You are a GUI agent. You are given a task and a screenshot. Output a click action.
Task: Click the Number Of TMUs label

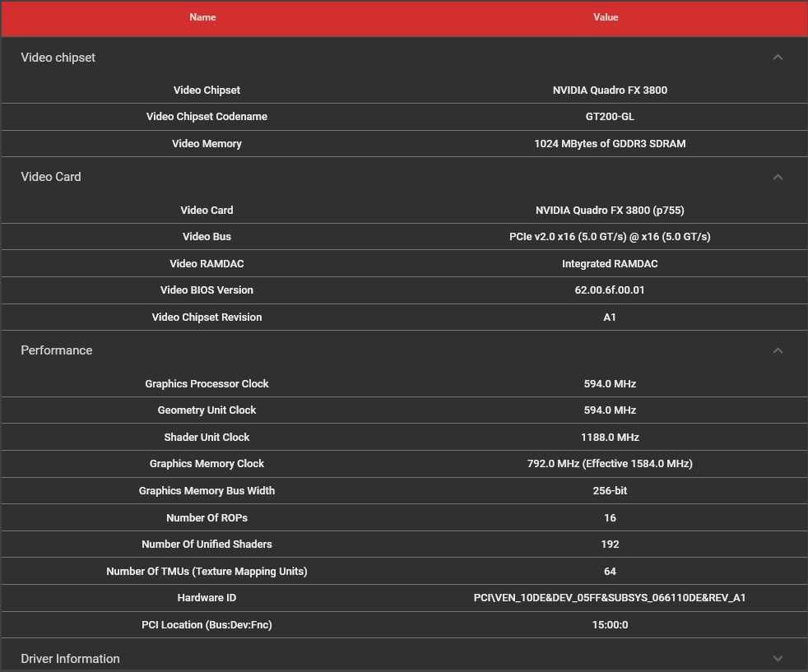pyautogui.click(x=207, y=571)
